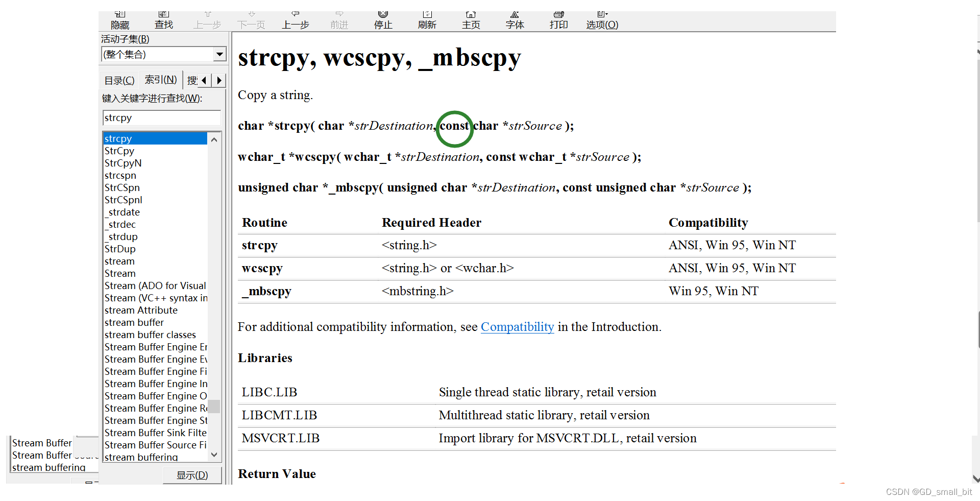980x501 pixels.
Task: Select the StrDup index entry
Action: pos(120,249)
